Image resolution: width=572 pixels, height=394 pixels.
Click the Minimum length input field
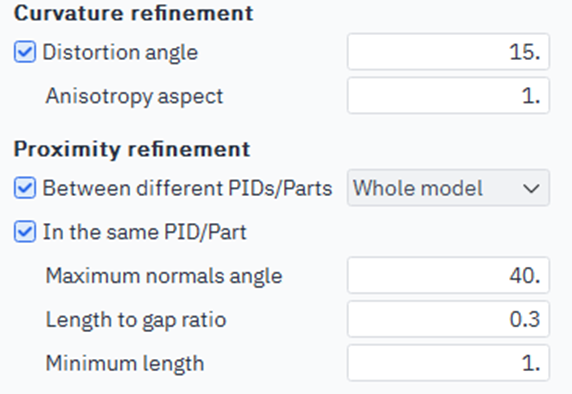(448, 363)
